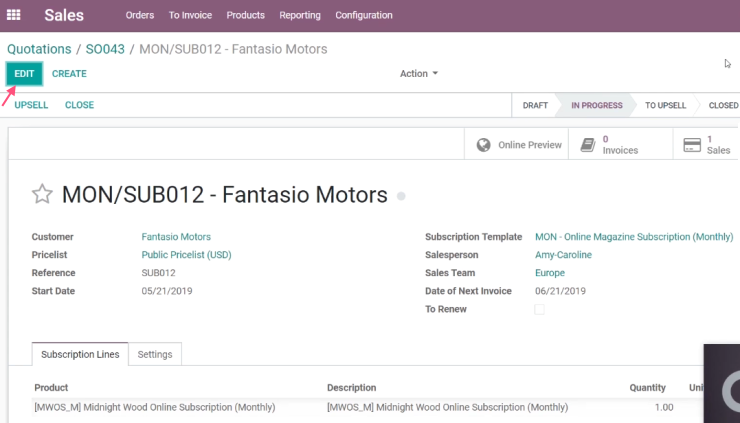Screen dimensions: 740x423
Task: Open the Europe sales team link
Action: (550, 273)
